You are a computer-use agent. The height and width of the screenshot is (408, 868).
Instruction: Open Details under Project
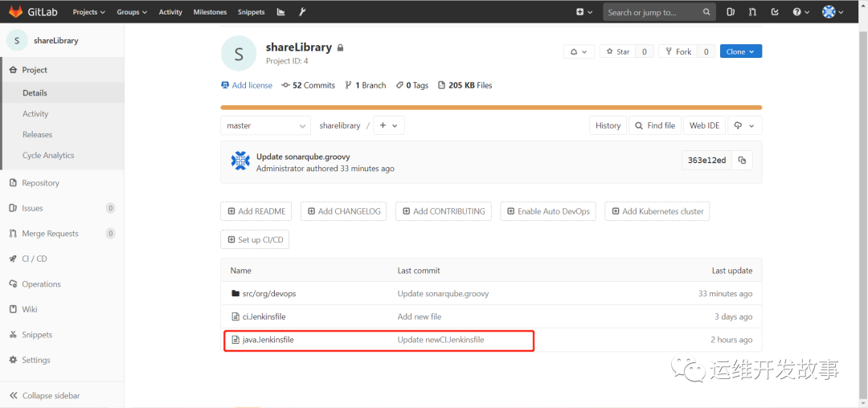pyautogui.click(x=62, y=93)
